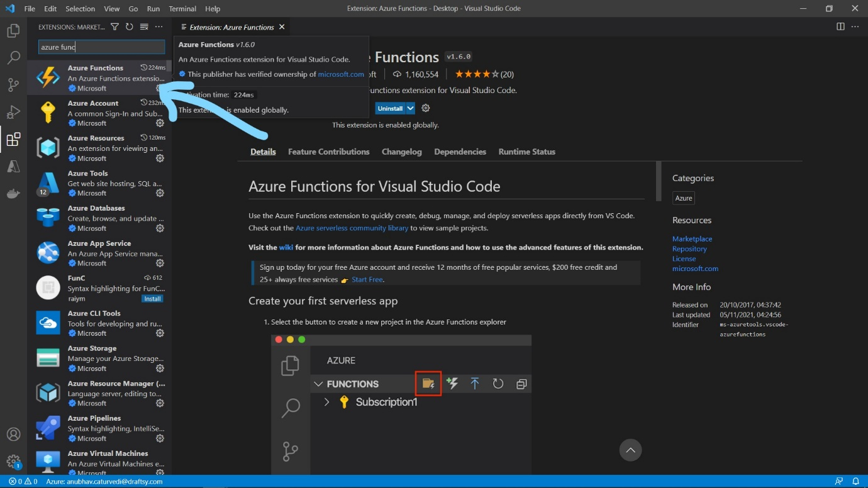Open More Actions menu in Extensions panel
Viewport: 868px width, 488px height.
tap(159, 26)
